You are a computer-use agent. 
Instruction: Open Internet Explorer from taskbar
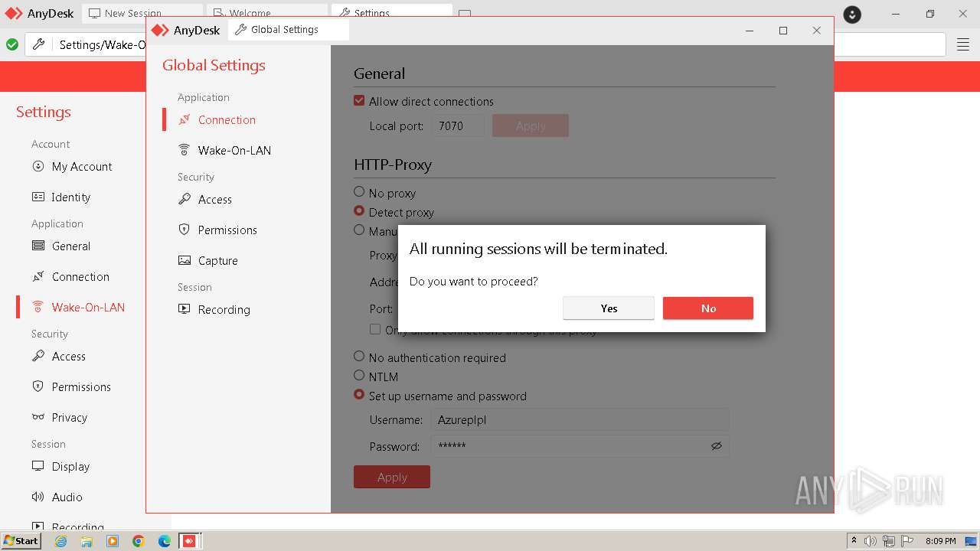pos(60,541)
